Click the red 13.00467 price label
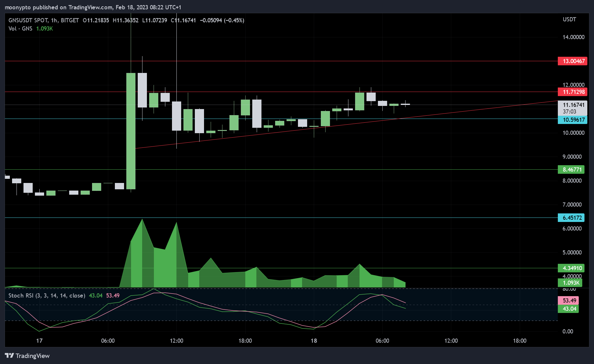The image size is (594, 364). (x=573, y=61)
